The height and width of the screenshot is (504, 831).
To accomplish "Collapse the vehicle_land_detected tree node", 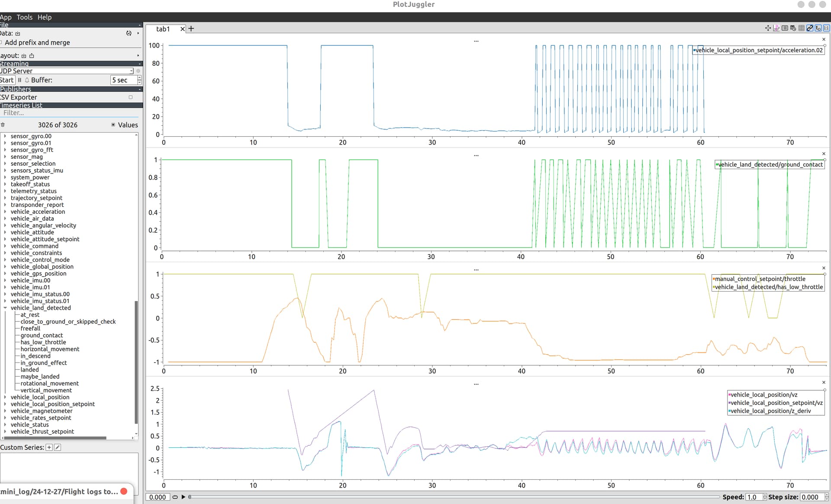I will tap(5, 308).
